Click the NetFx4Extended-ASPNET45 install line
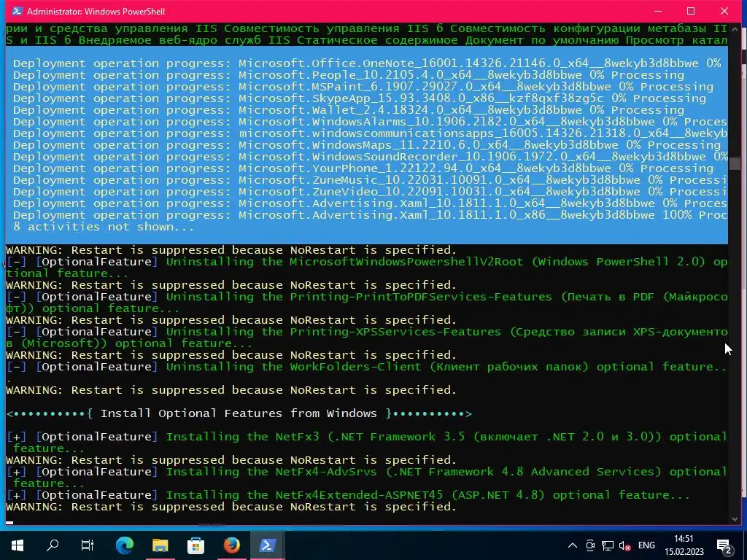The height and width of the screenshot is (560, 747). point(348,495)
